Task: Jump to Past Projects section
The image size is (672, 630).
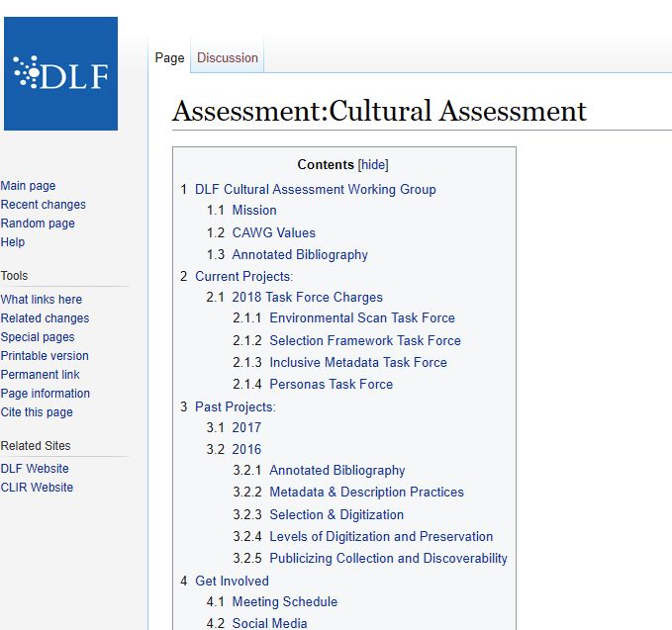Action: 236,406
